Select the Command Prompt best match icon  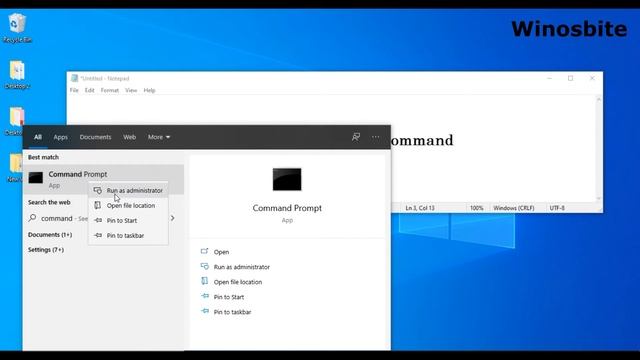tap(36, 178)
